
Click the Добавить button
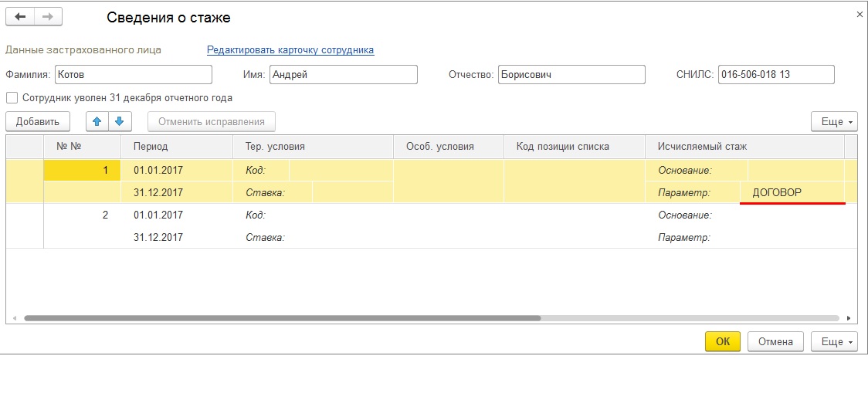(x=37, y=121)
